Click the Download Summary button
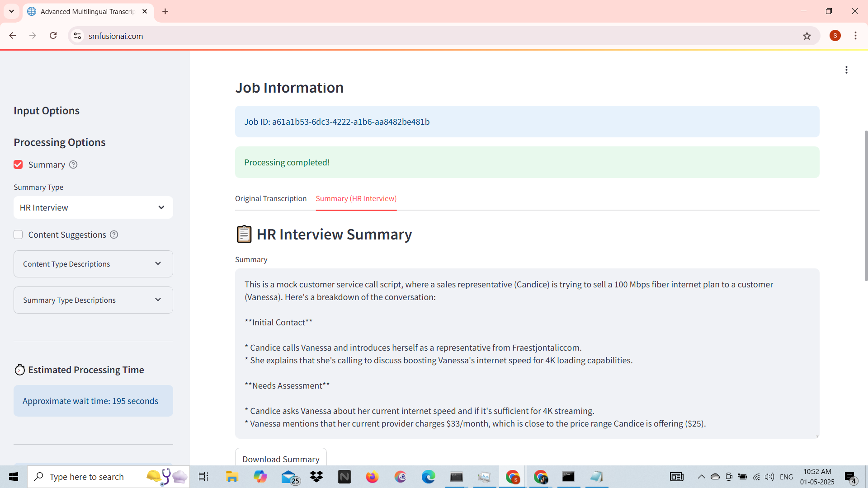Image resolution: width=868 pixels, height=488 pixels. (281, 459)
